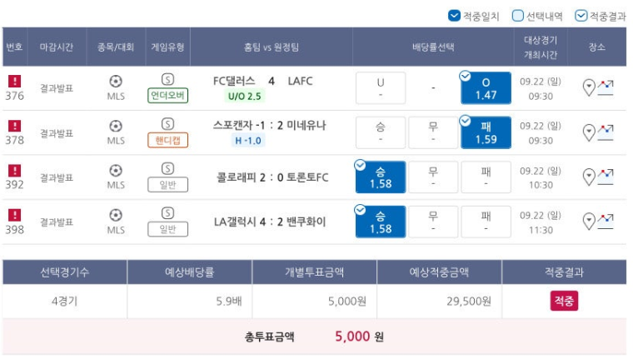The width and height of the screenshot is (633, 364).
Task: Click the soccer ball icon in row 392
Action: click(116, 171)
